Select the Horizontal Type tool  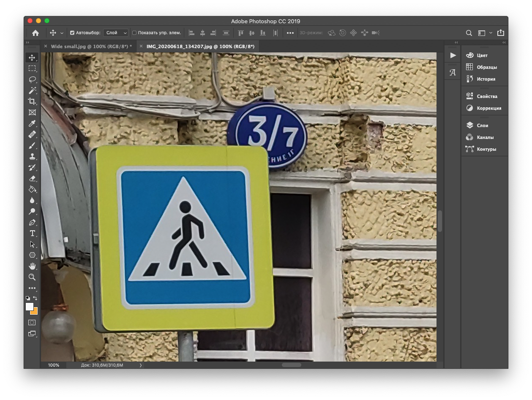click(x=32, y=233)
